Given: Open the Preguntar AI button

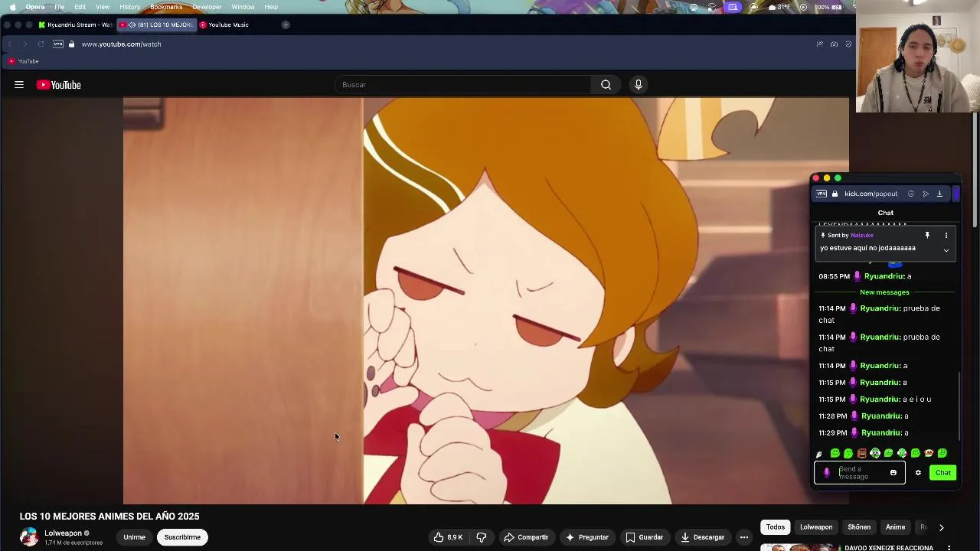Looking at the screenshot, I should coord(586,537).
